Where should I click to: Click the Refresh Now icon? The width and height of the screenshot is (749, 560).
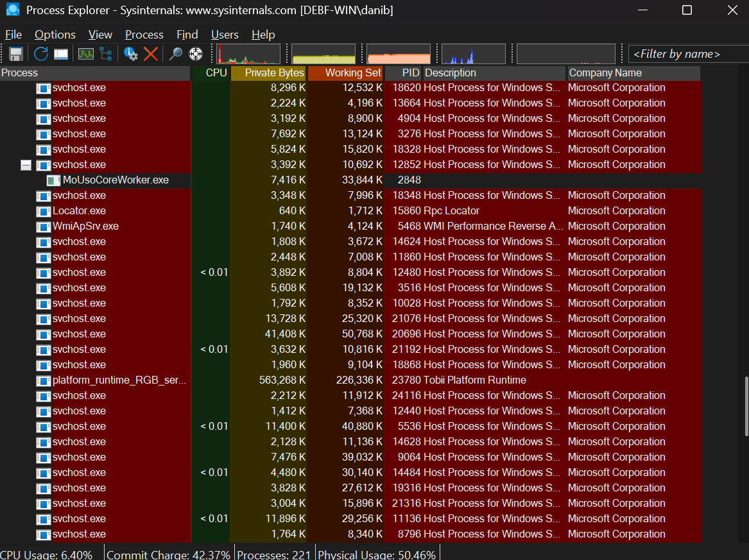[x=41, y=54]
